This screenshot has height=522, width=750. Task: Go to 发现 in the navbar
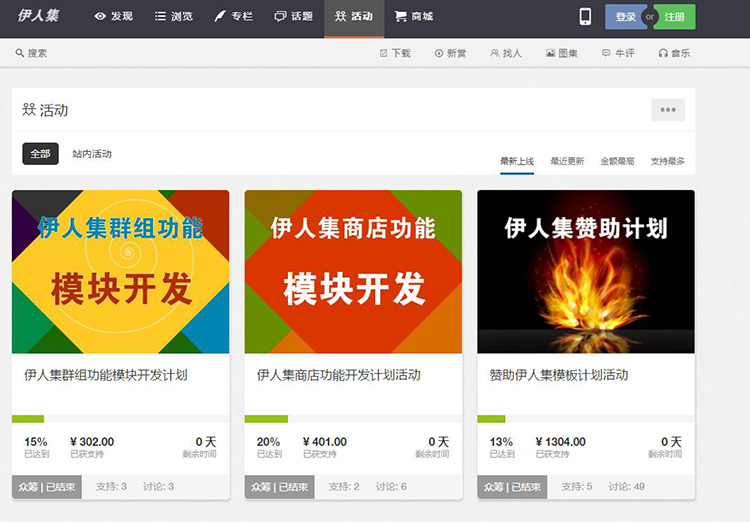113,17
